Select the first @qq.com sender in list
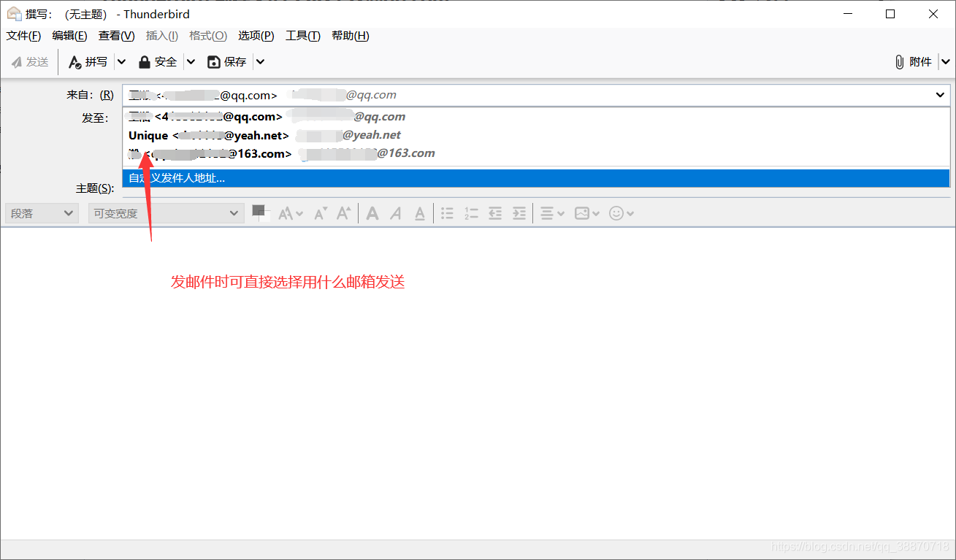956x560 pixels. point(536,117)
